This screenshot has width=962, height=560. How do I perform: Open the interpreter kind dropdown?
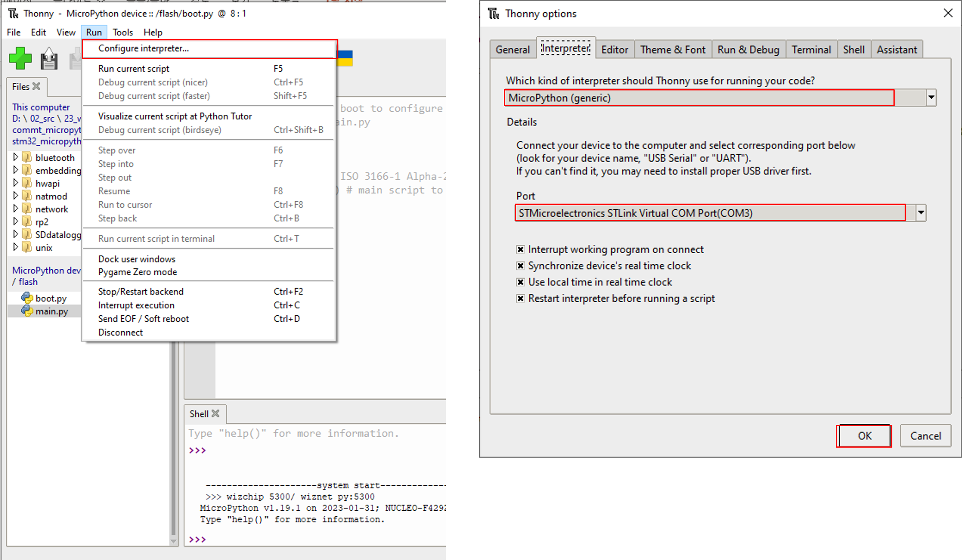[931, 97]
